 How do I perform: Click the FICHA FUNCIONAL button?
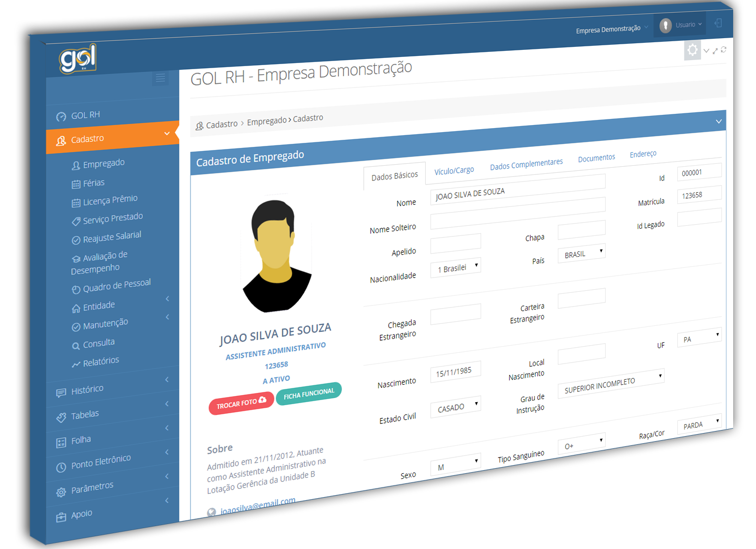coord(309,393)
